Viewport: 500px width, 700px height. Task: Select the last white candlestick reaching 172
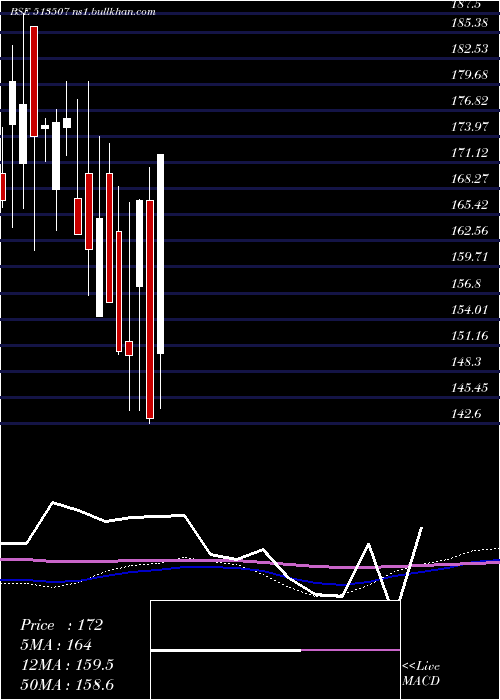160,254
